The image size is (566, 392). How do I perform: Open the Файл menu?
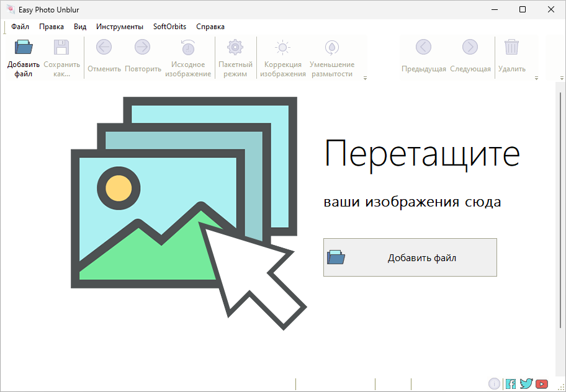pos(20,27)
